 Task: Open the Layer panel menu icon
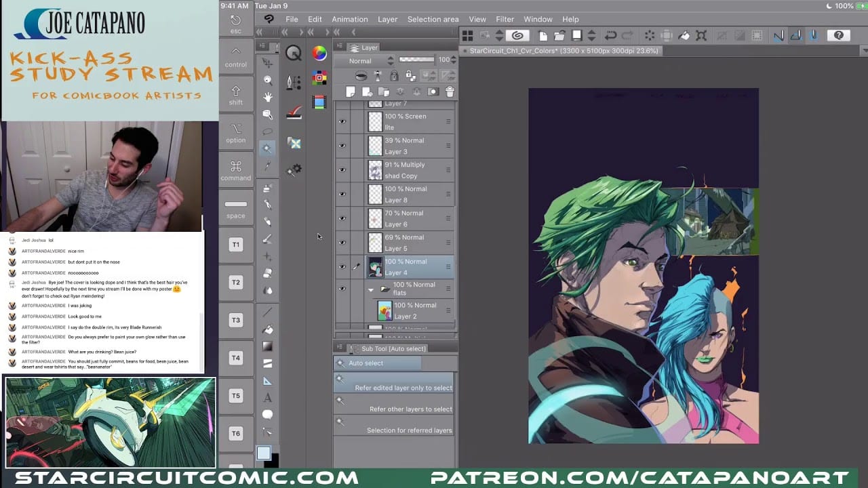pyautogui.click(x=340, y=47)
